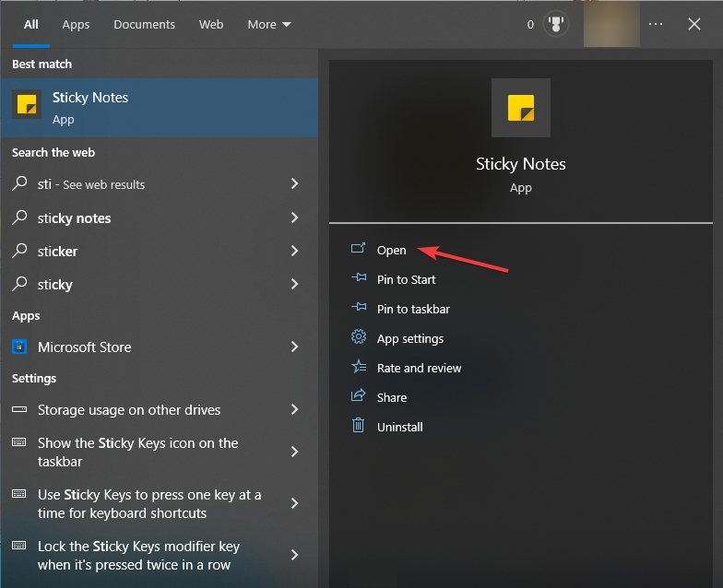This screenshot has height=588, width=723.
Task: Expand the Microsoft Store result arrow
Action: 295,347
